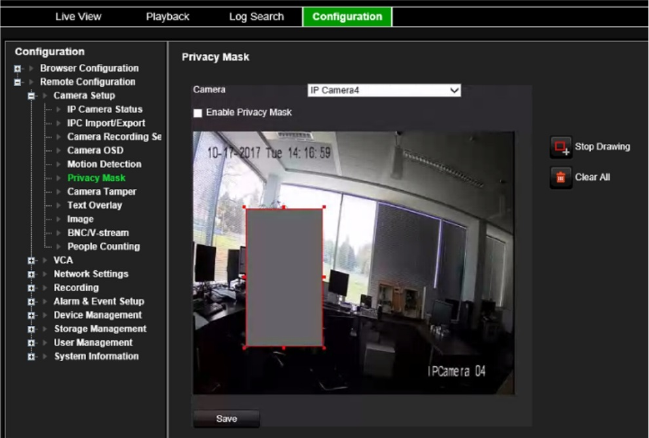The width and height of the screenshot is (649, 438).
Task: Click the Alarm & Event Setup label
Action: (99, 301)
